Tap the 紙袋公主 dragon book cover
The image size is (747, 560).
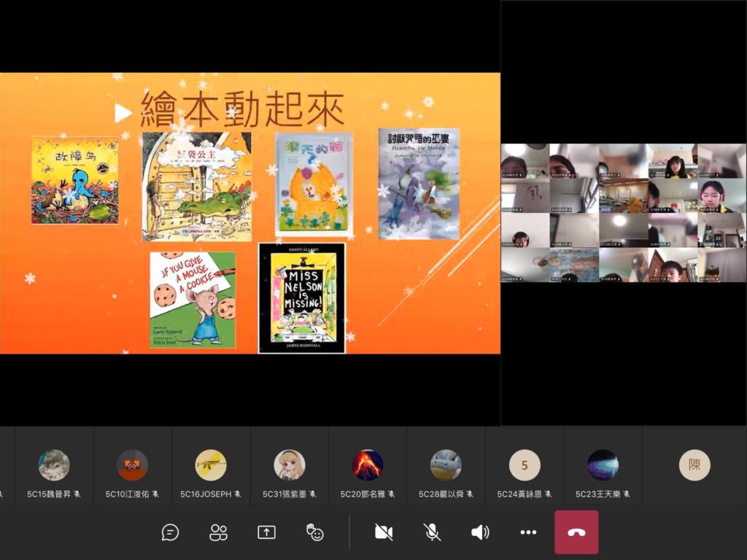197,187
